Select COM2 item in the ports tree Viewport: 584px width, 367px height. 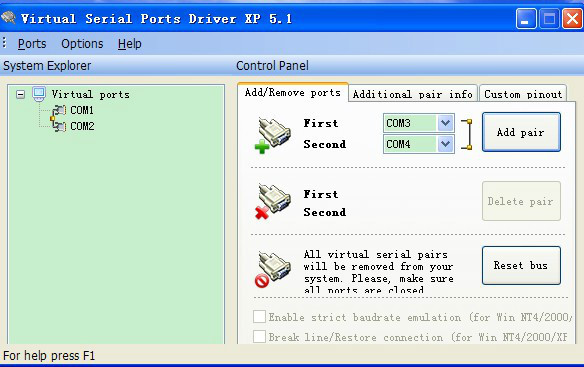pyautogui.click(x=82, y=126)
